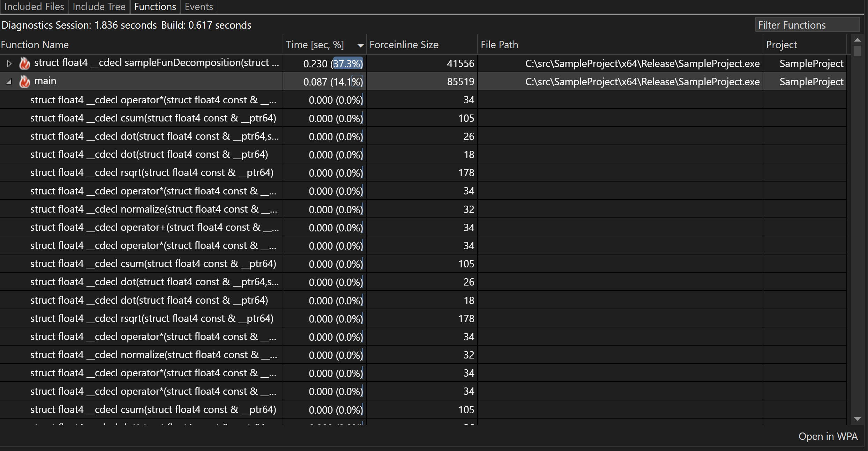The image size is (868, 451).
Task: Click the Functions tab
Action: pos(155,7)
